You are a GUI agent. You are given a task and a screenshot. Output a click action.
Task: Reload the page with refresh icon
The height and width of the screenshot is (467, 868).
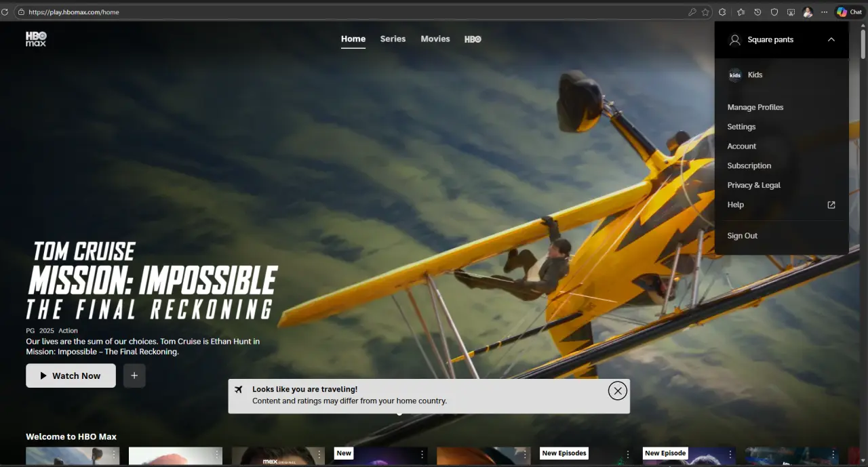pos(5,12)
